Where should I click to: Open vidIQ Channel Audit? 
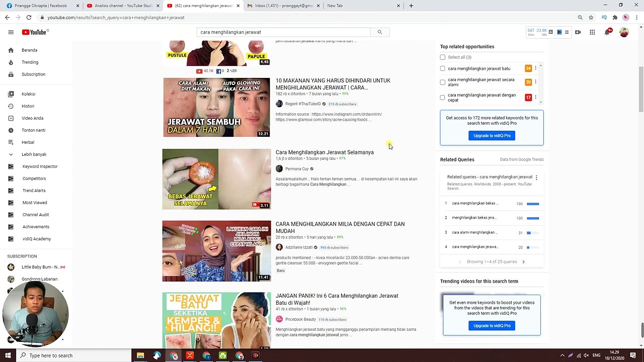(x=36, y=215)
